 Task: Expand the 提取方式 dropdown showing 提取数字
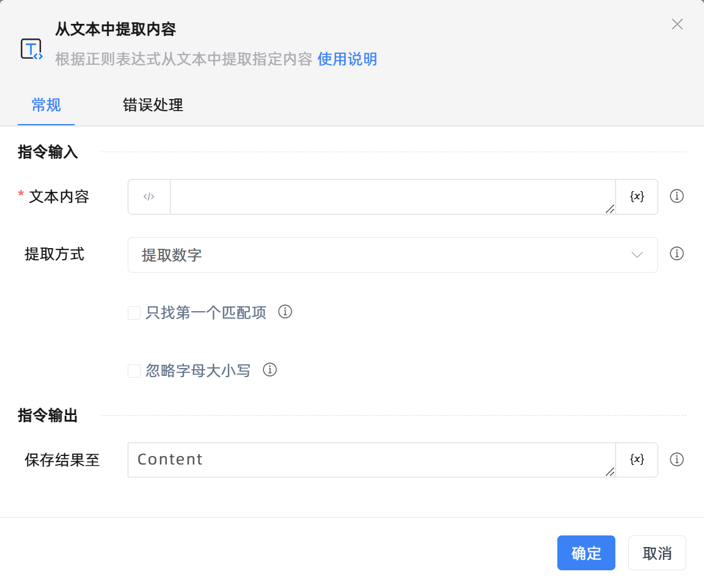click(x=392, y=255)
